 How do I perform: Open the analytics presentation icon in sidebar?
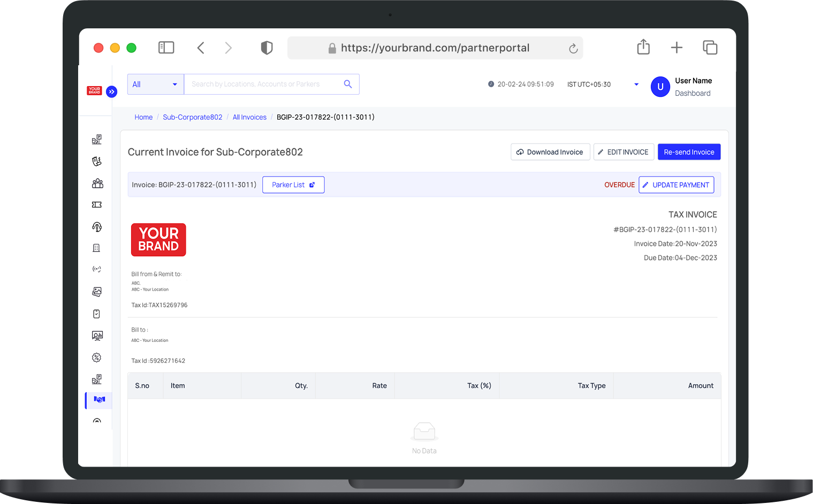coord(97,336)
